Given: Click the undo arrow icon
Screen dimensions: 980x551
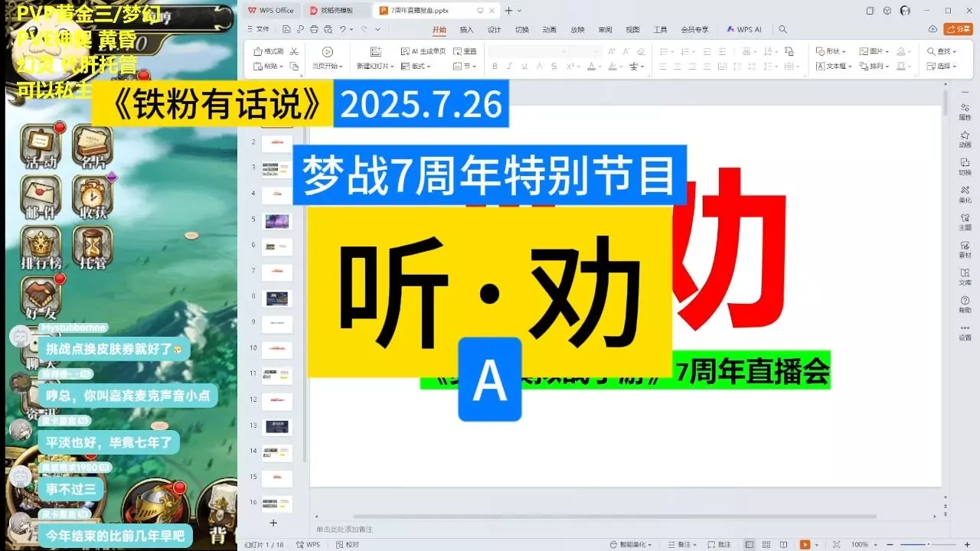Looking at the screenshot, I should pyautogui.click(x=343, y=30).
